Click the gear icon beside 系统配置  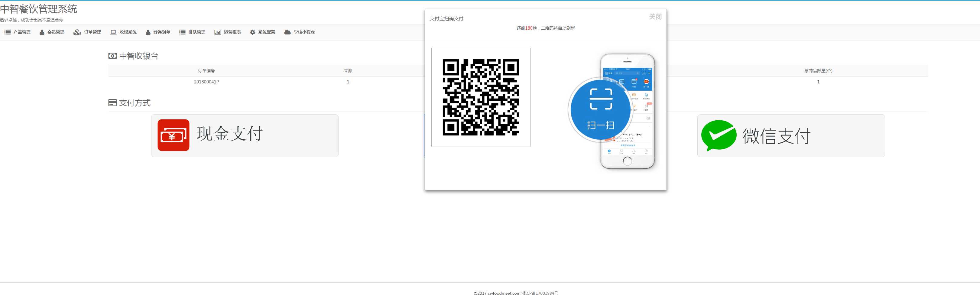[253, 32]
